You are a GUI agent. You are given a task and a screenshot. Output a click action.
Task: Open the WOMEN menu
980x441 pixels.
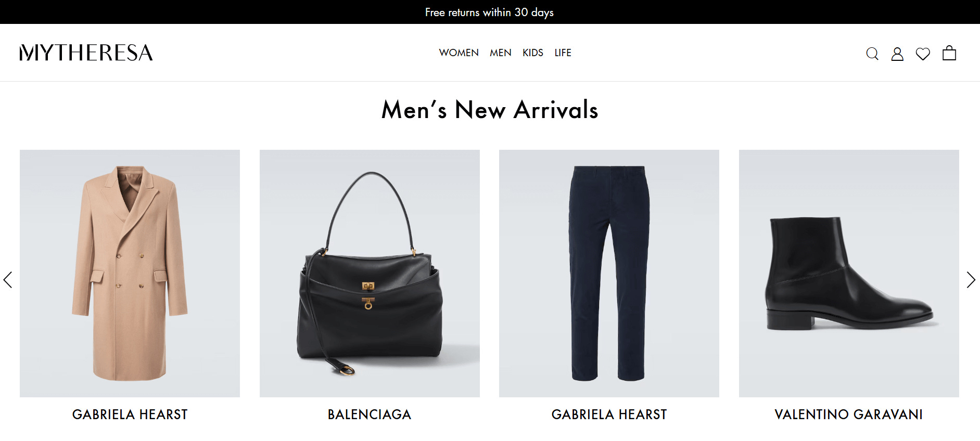point(459,53)
